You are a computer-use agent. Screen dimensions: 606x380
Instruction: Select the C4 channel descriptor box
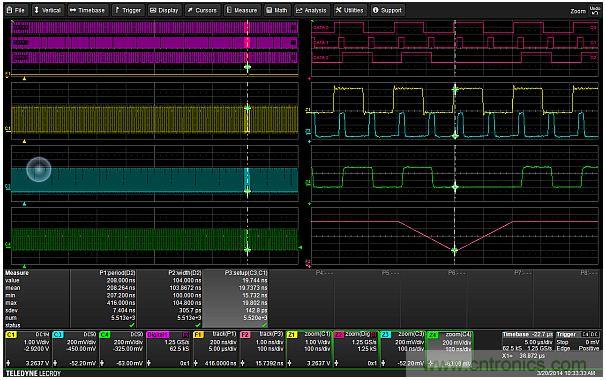122,349
